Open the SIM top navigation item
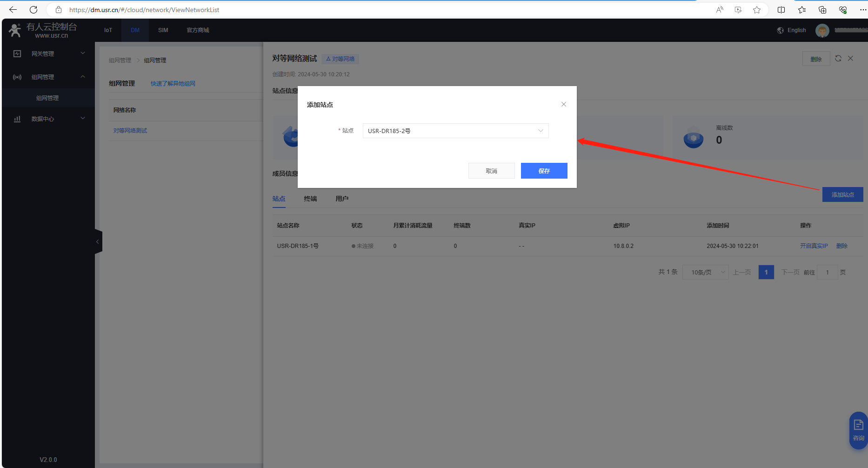868x468 pixels. point(163,30)
